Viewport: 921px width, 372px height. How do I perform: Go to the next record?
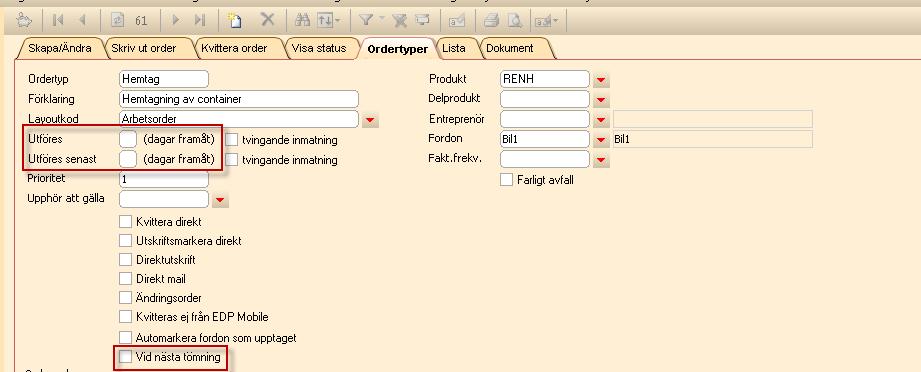[x=175, y=21]
